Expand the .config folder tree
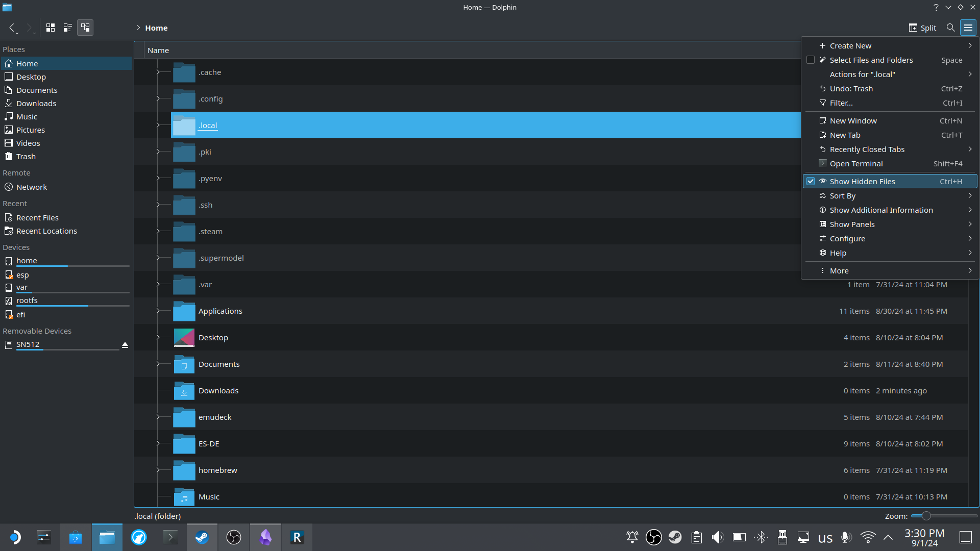Screen dimensions: 980x551 point(158,98)
